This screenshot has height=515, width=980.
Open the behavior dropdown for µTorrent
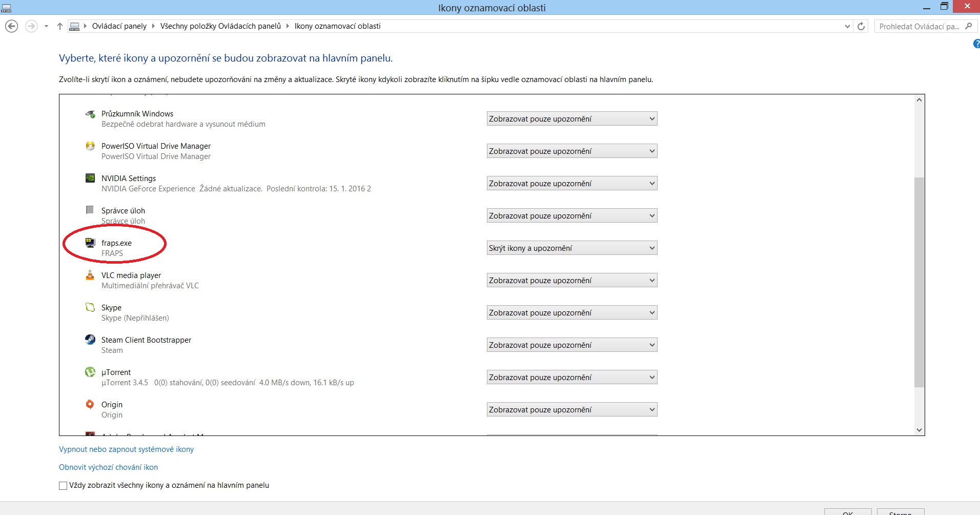coord(572,378)
